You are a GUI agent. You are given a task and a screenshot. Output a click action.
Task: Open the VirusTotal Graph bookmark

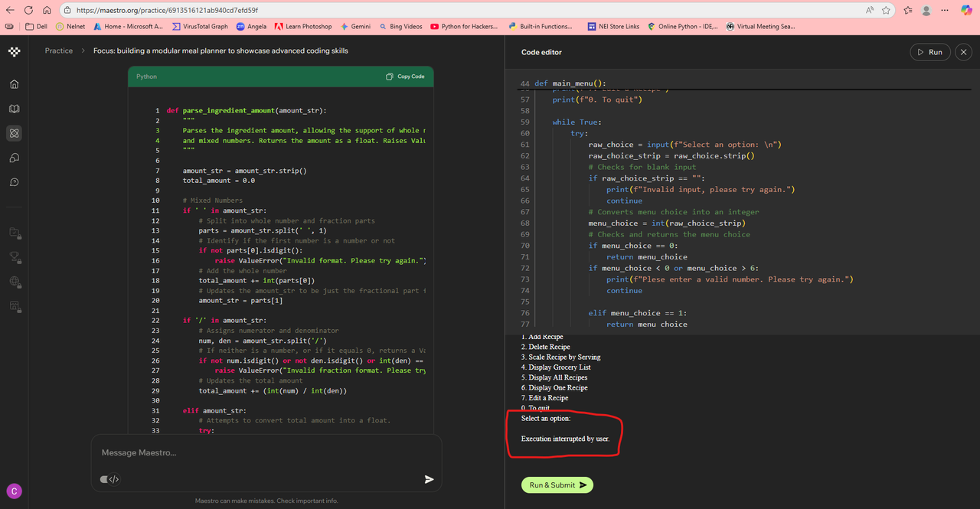[200, 26]
